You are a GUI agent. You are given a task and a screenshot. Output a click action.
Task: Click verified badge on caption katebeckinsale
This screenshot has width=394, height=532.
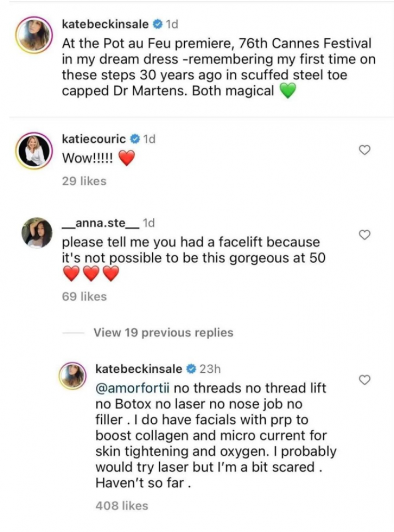157,24
